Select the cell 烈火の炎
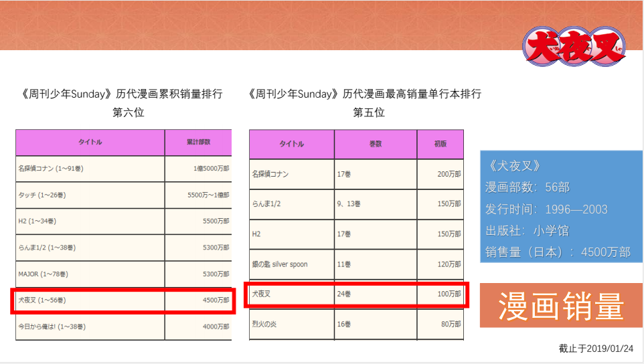Screen dimensions: 644x364 [292, 325]
